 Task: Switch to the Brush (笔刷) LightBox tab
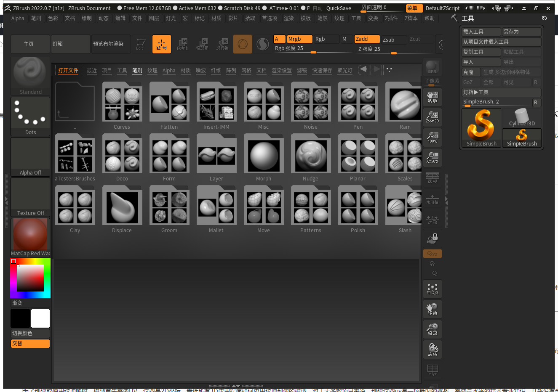point(137,70)
